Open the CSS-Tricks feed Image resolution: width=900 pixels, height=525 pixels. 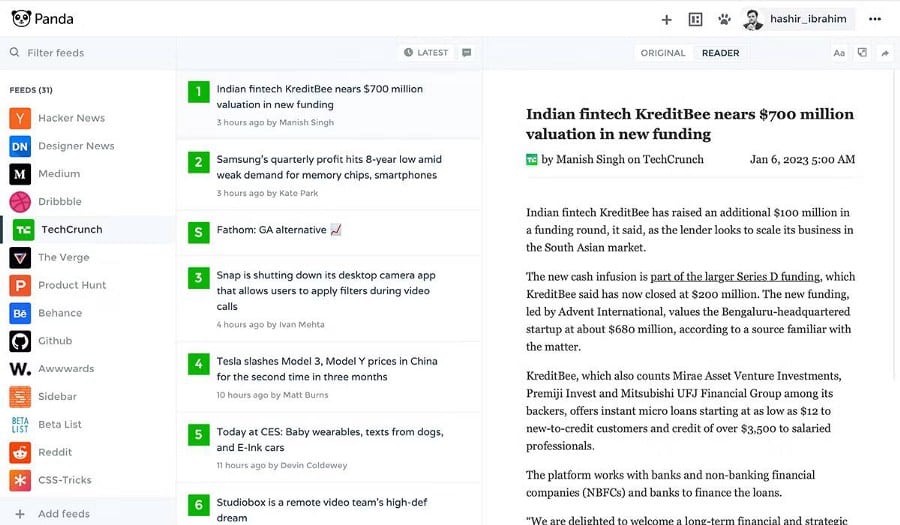click(88, 480)
